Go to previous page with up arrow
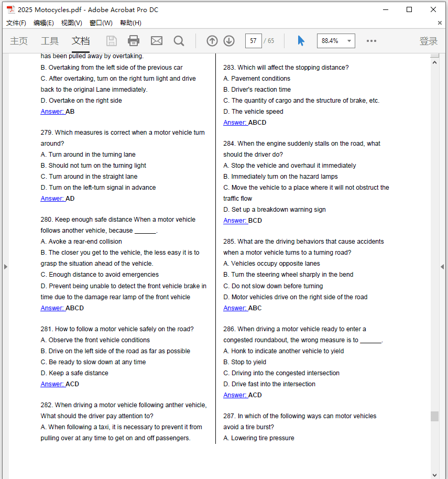The image size is (448, 479). click(212, 41)
